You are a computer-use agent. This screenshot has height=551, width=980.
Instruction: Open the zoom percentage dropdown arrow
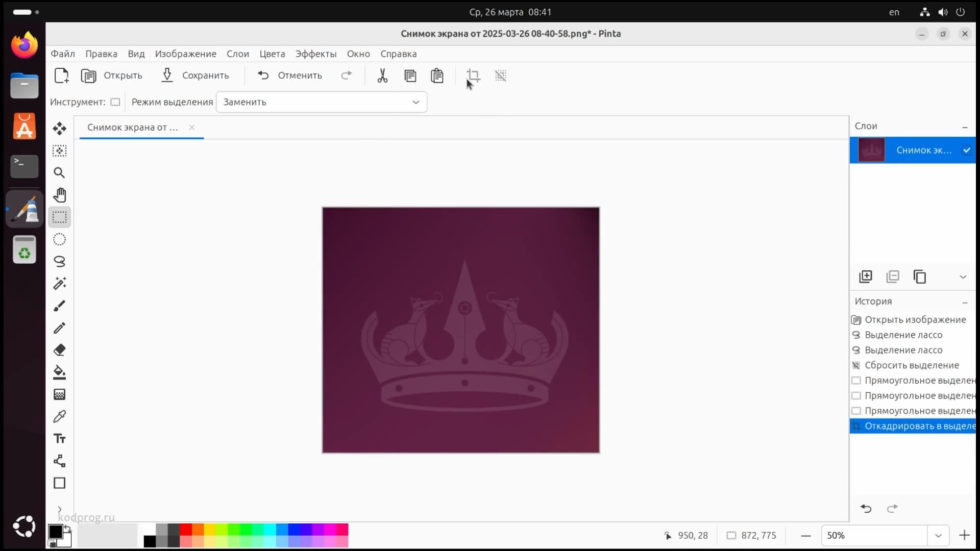coord(938,536)
